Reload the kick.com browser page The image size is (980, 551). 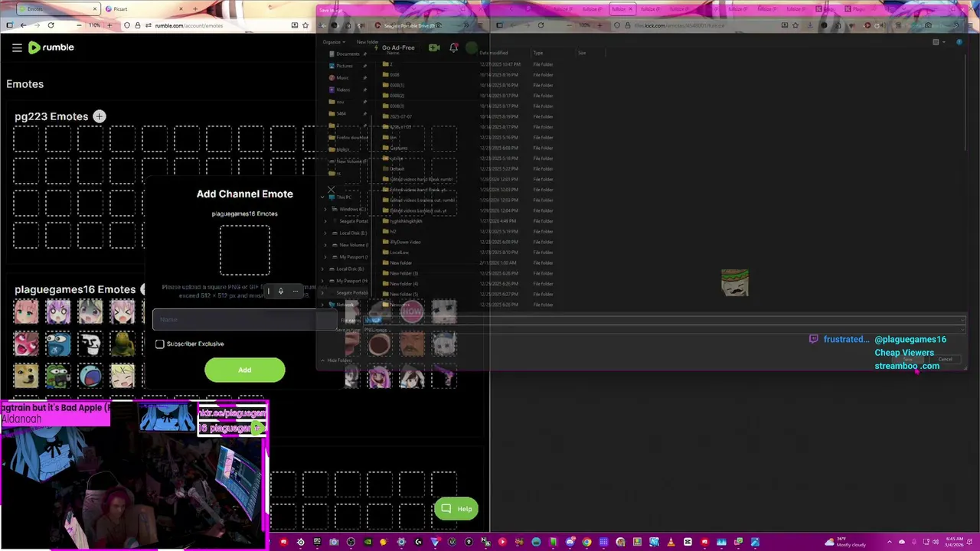point(541,25)
